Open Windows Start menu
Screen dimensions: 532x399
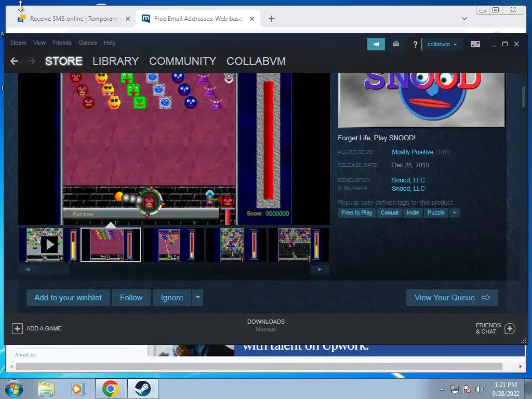(14, 389)
